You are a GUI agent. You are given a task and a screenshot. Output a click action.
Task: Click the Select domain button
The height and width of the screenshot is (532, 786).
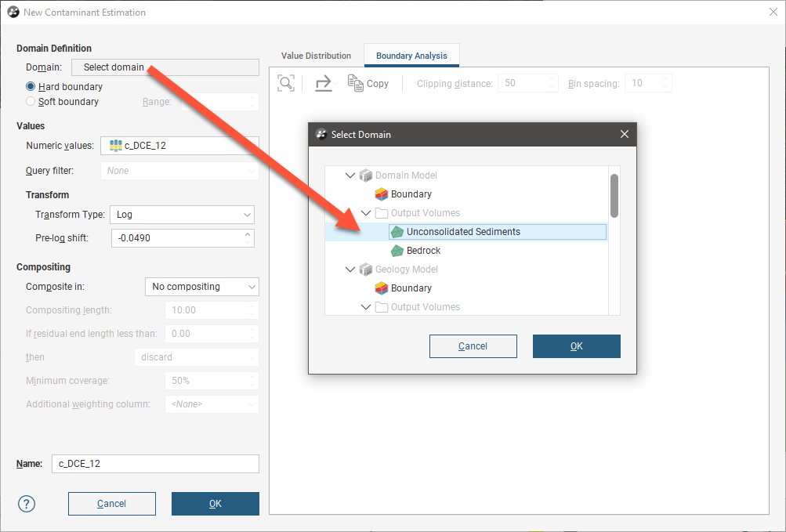point(165,67)
